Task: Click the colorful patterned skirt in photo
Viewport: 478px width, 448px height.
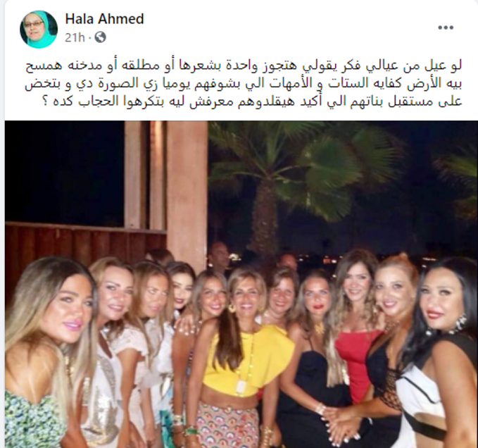Action: click(x=227, y=425)
